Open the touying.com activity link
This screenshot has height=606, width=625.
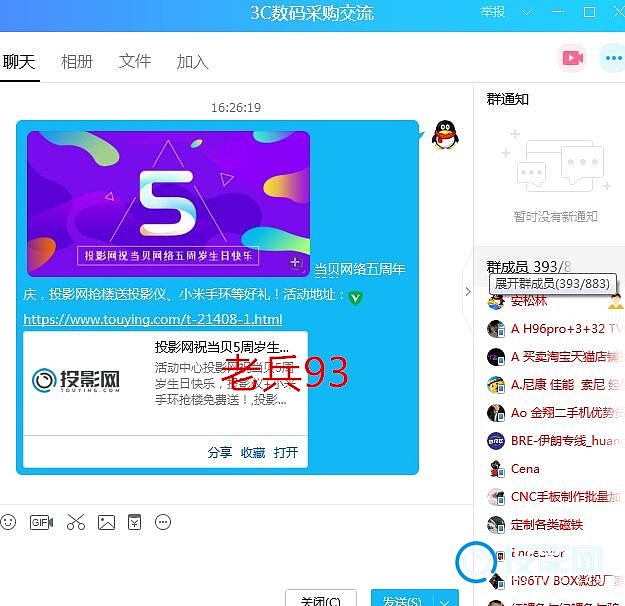(153, 319)
